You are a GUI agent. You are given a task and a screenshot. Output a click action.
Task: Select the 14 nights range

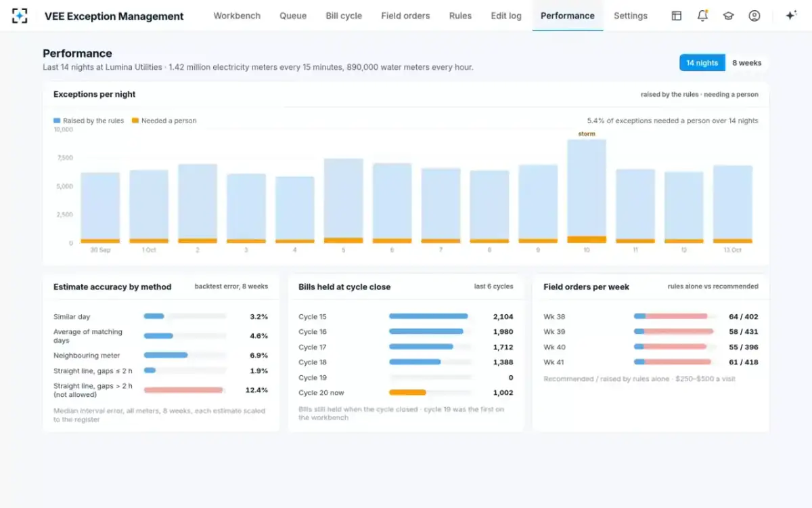point(702,63)
